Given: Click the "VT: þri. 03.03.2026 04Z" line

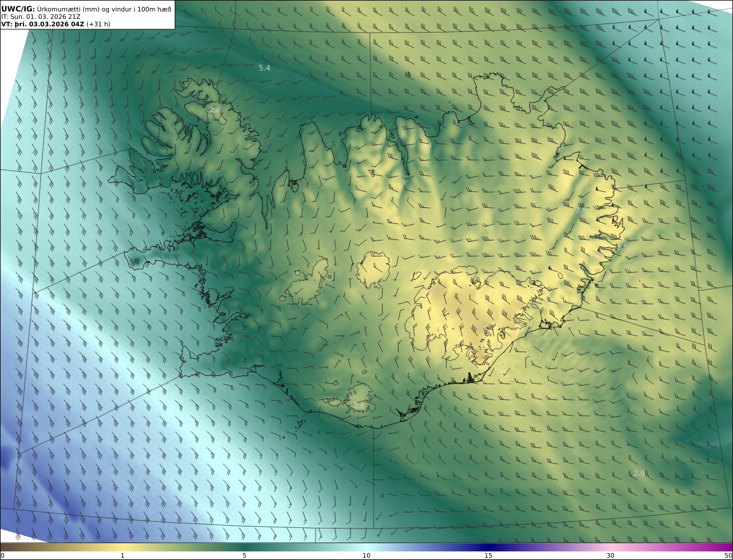Looking at the screenshot, I should pos(43,24).
